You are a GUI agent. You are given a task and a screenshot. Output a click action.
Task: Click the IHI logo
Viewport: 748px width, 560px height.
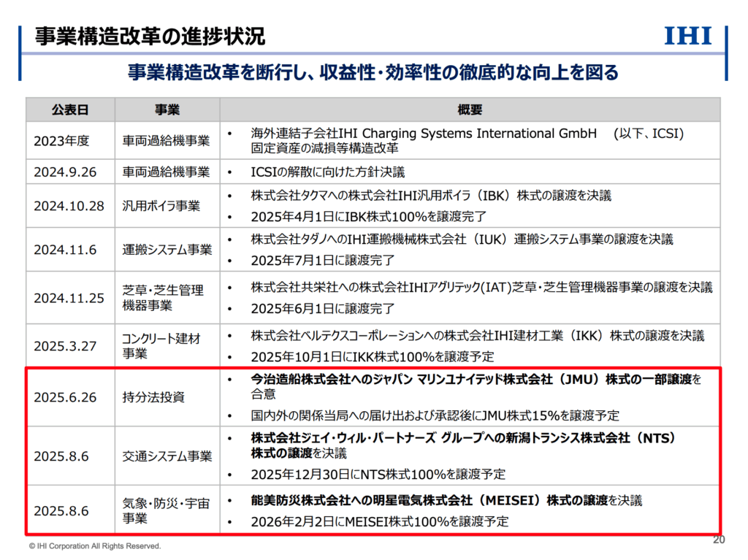688,37
